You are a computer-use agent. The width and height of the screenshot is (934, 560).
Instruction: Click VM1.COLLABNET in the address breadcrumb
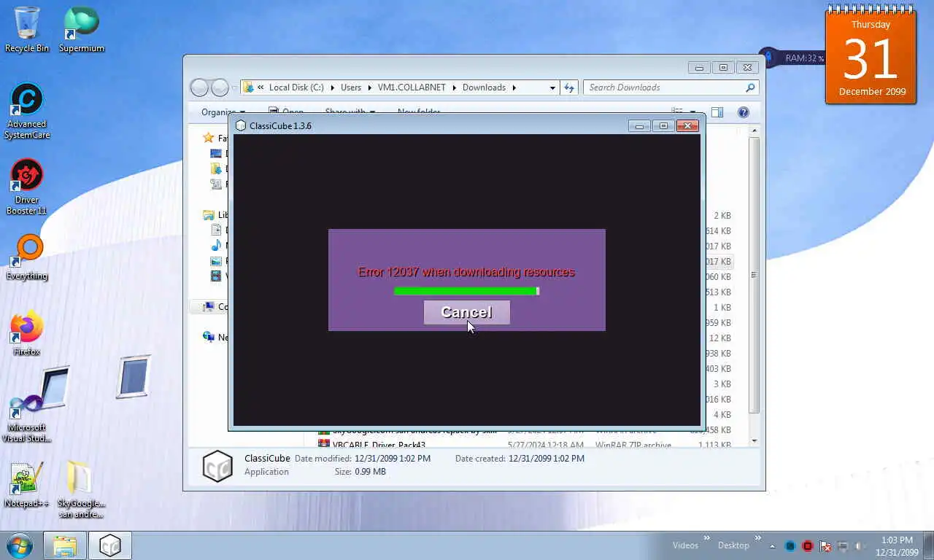412,87
